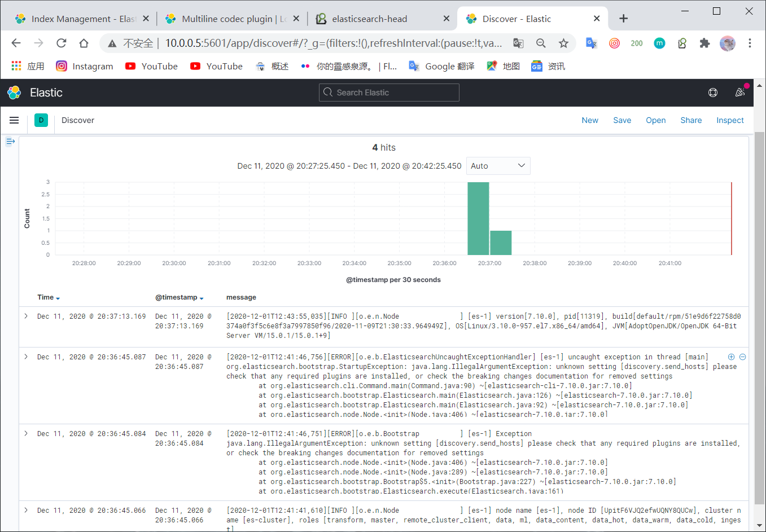Click the tall histogram bar at 20:36:30
Image resolution: width=766 pixels, height=532 pixels.
point(478,219)
